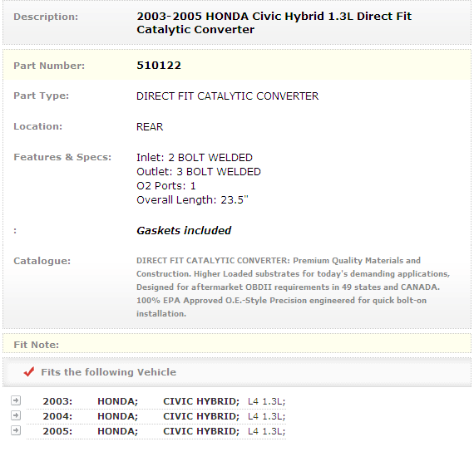Select the 2003 year entry
The height and width of the screenshot is (476, 474).
coord(57,401)
